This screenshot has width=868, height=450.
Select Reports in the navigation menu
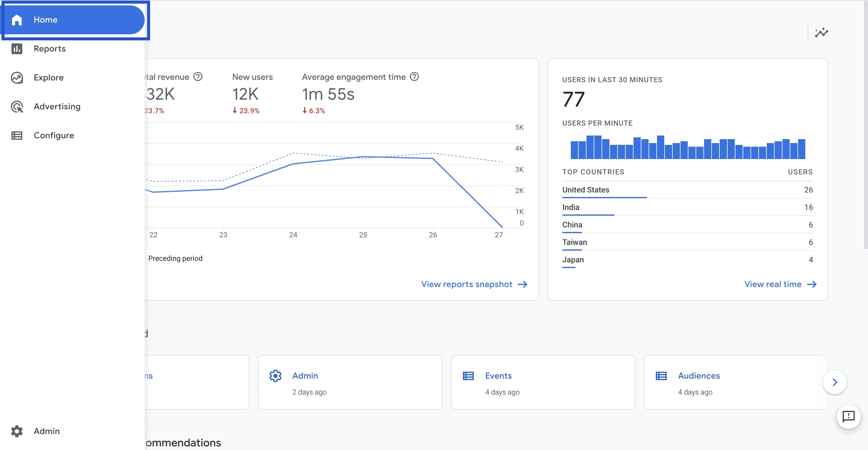tap(49, 49)
